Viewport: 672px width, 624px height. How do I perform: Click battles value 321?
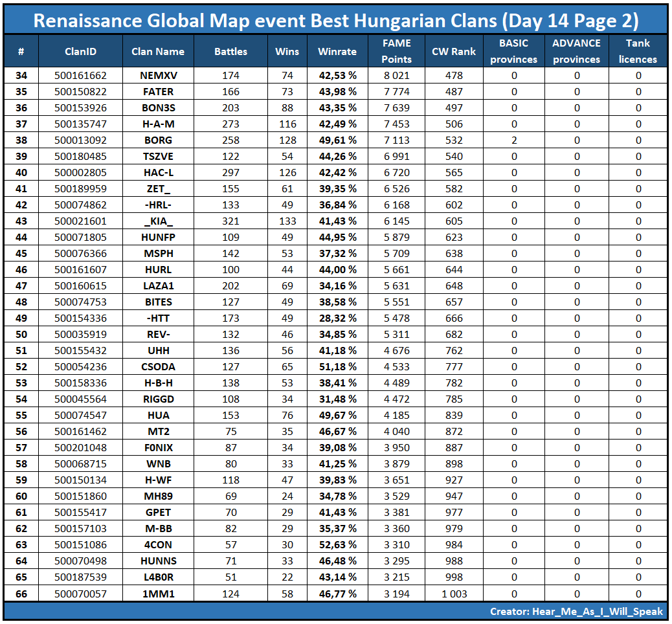pyautogui.click(x=230, y=221)
